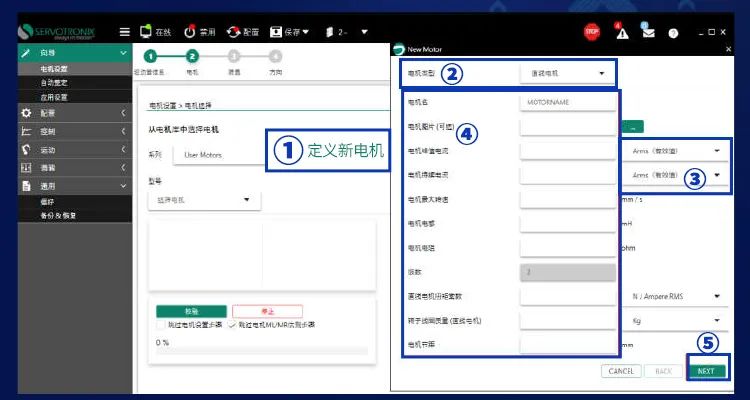Click the 在线 (online) monitor icon
Viewport: 750px width, 400px height.
[145, 32]
